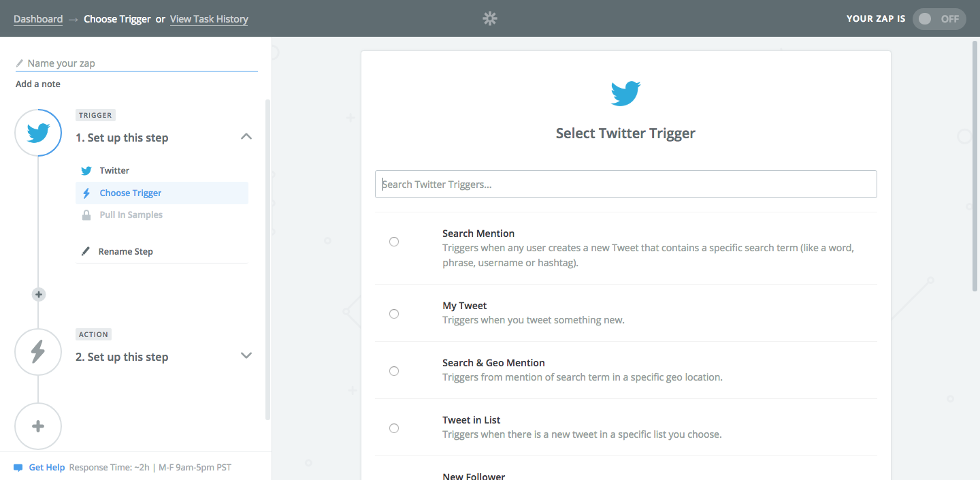Viewport: 980px width, 480px height.
Task: Open the Twitter substep in sidebar
Action: coord(114,171)
